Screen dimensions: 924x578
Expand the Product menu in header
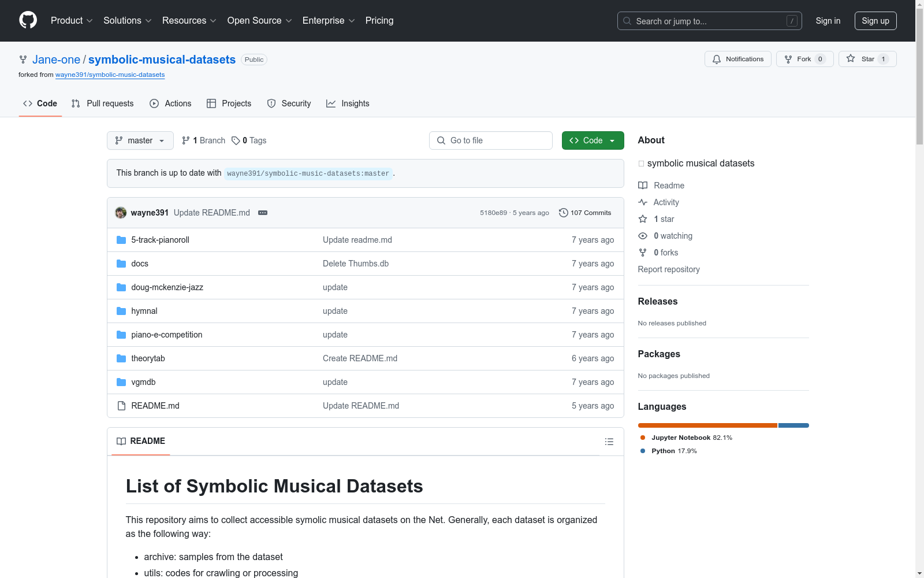72,20
